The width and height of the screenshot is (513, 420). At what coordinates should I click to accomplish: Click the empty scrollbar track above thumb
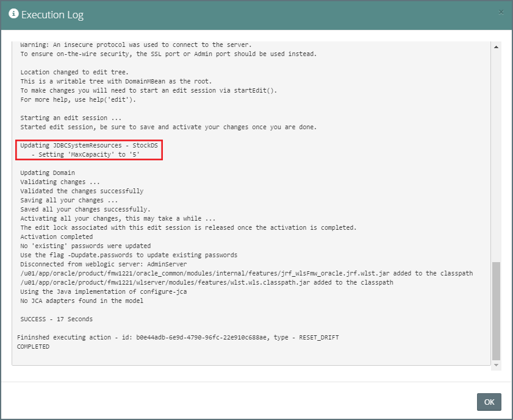click(495, 152)
